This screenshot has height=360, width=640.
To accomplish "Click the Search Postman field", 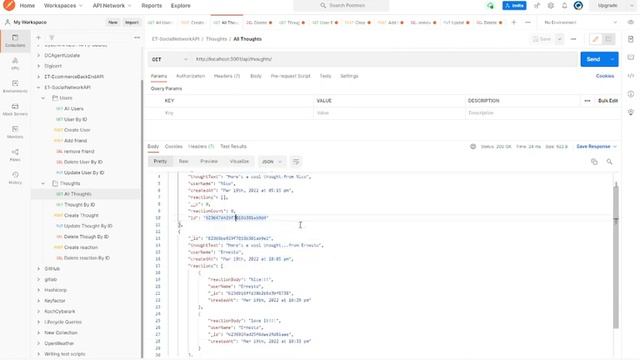I will point(341,6).
